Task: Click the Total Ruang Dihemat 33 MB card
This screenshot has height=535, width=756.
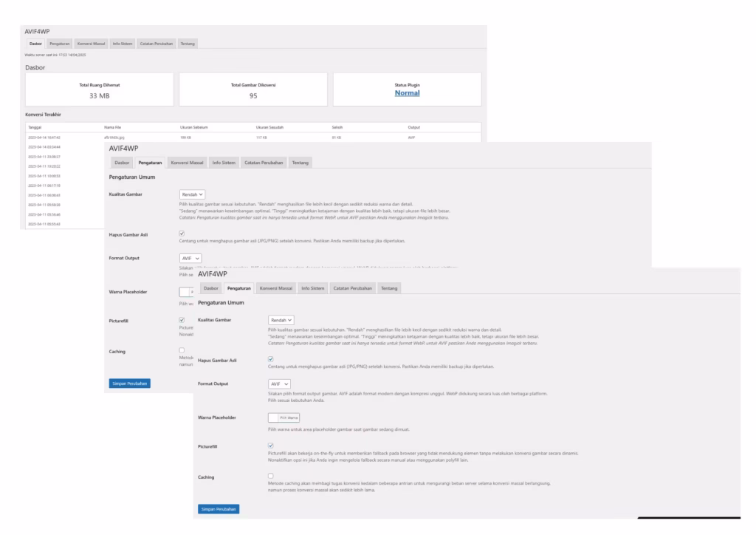Action: pos(100,89)
